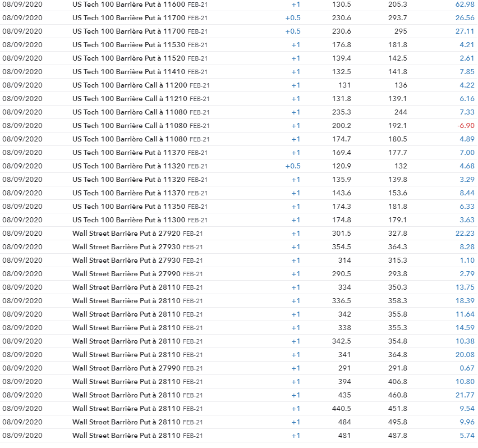The width and height of the screenshot is (478, 448).
Task: Select Wall Street Barrière Put à 27920
Action: pos(137,234)
